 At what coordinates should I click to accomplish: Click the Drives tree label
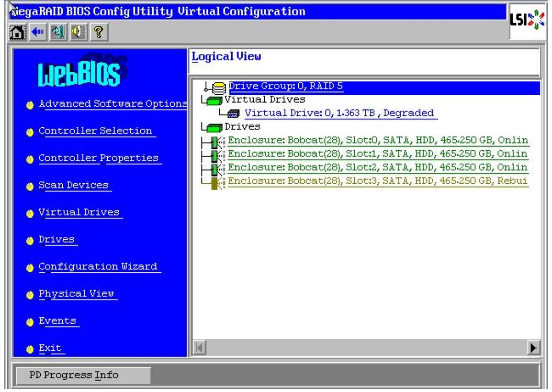(x=242, y=127)
